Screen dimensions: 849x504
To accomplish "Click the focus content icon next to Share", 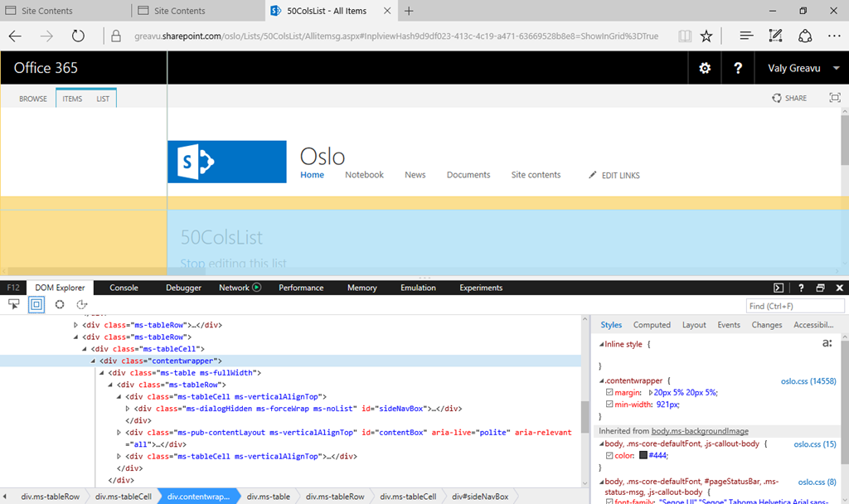I will point(834,98).
